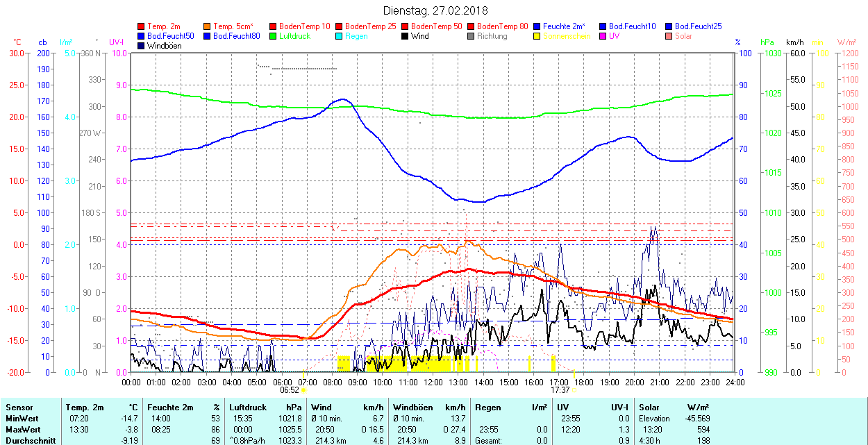Click the yellow min axis unit label
This screenshot has height=445, width=868.
tap(817, 42)
